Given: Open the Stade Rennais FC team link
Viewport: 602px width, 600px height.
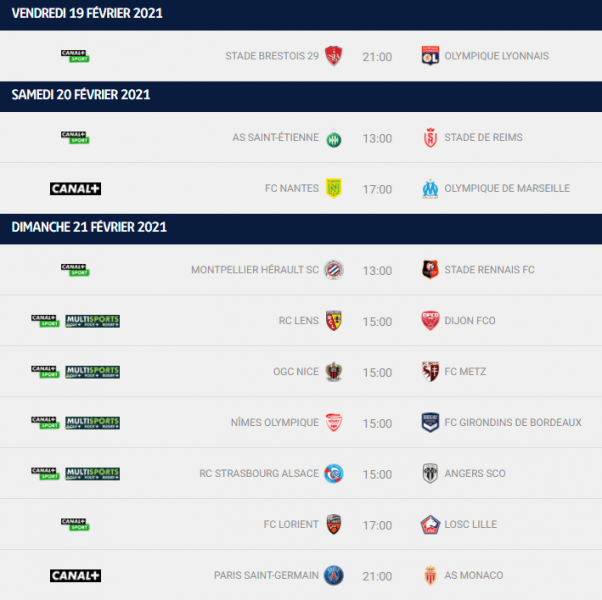Looking at the screenshot, I should coord(489,270).
